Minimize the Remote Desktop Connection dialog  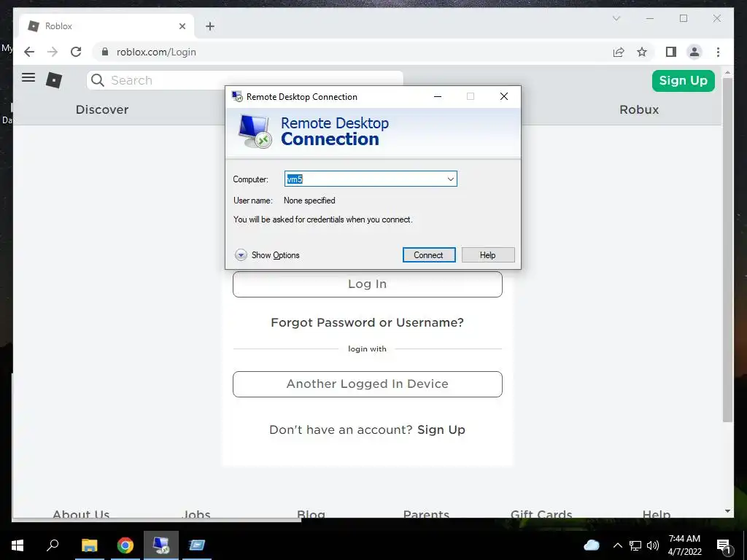coord(438,97)
